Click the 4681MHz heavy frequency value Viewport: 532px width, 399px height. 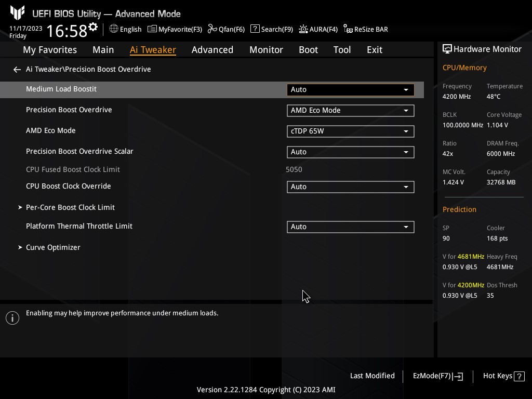pos(500,267)
